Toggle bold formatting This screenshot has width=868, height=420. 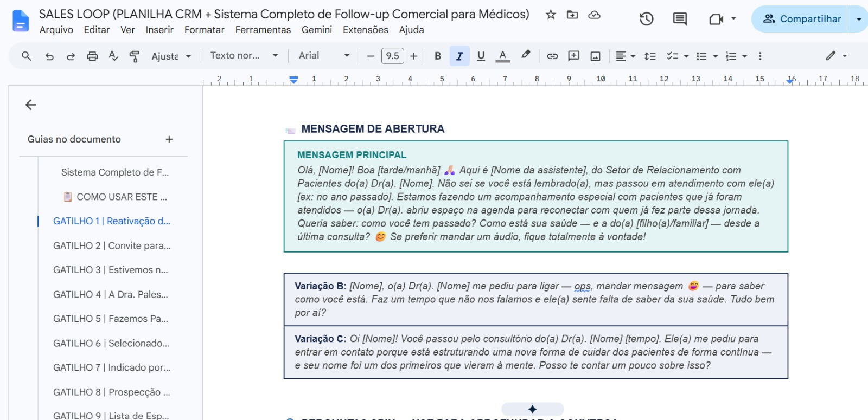438,56
